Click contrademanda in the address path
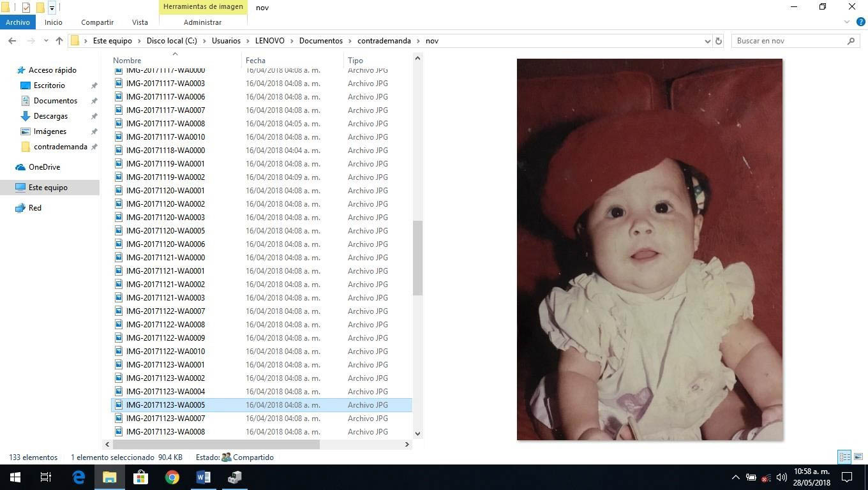Screen dimensions: 868x490 [x=384, y=41]
